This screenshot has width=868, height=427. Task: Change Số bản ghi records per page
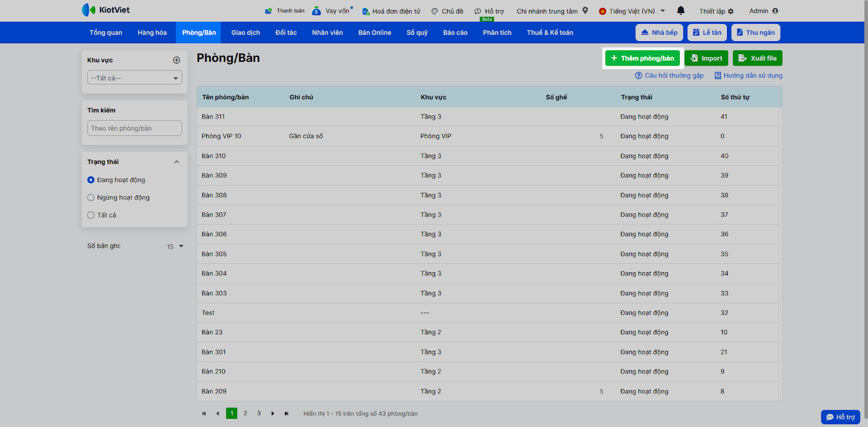[175, 247]
